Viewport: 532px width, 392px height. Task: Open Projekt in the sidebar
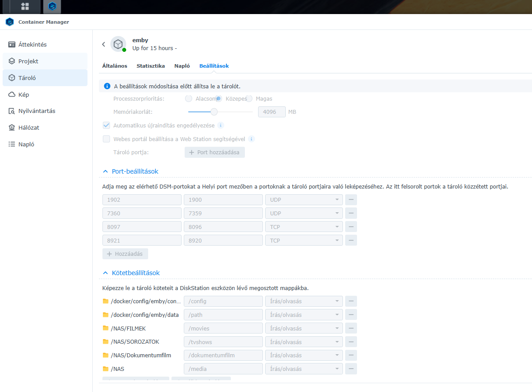coord(45,61)
